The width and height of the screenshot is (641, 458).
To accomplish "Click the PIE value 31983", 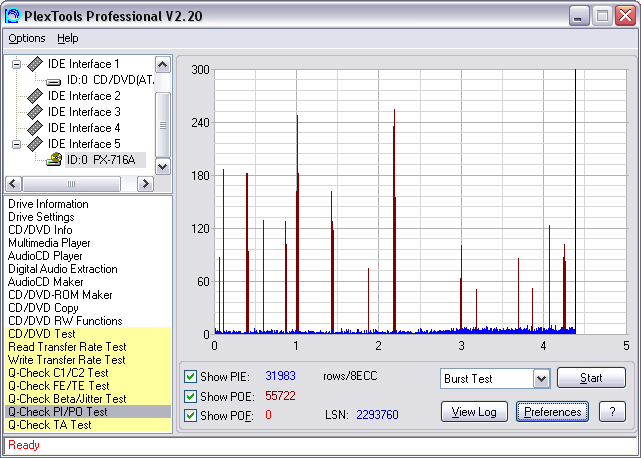I will (x=280, y=376).
